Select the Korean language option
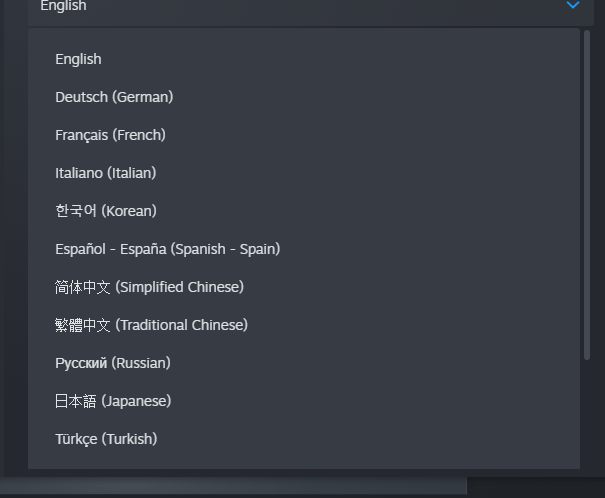 [x=106, y=211]
